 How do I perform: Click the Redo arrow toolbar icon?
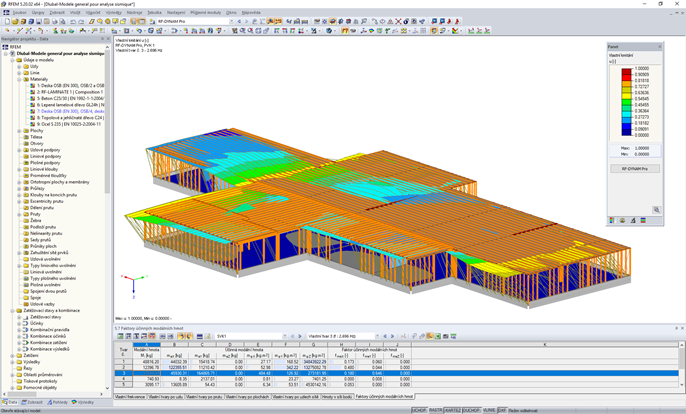tap(81, 21)
